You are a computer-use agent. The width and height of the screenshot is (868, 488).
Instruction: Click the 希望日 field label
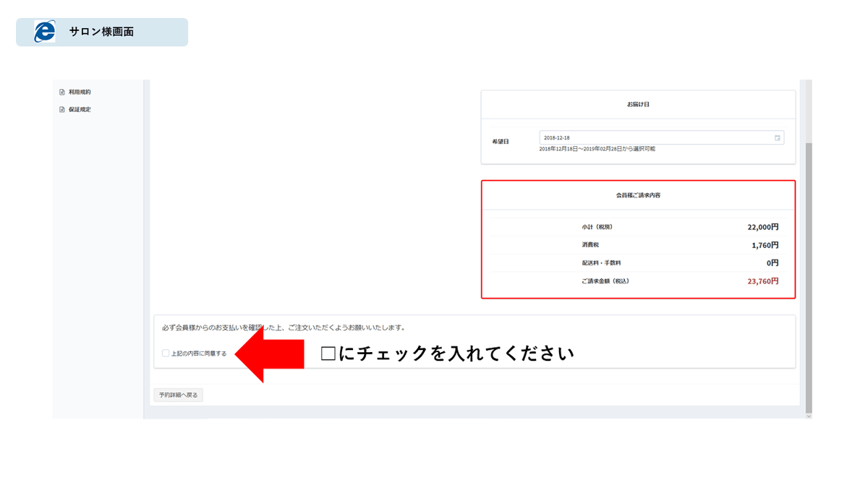tap(501, 142)
